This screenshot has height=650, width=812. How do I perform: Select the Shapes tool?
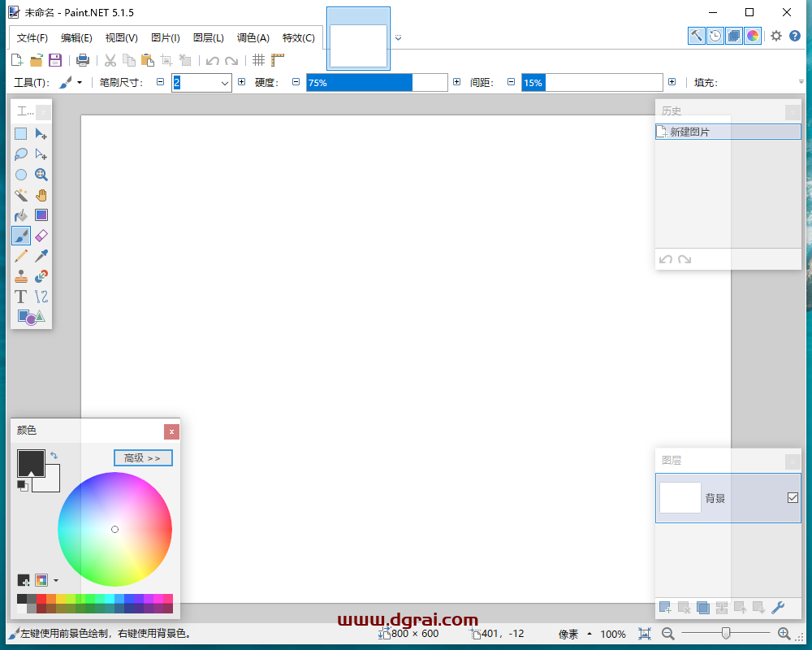31,317
